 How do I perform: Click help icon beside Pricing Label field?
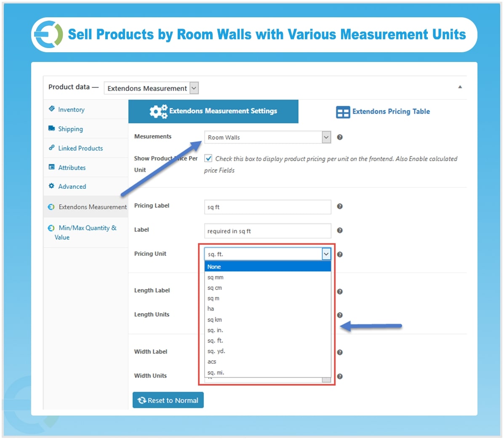pos(339,206)
